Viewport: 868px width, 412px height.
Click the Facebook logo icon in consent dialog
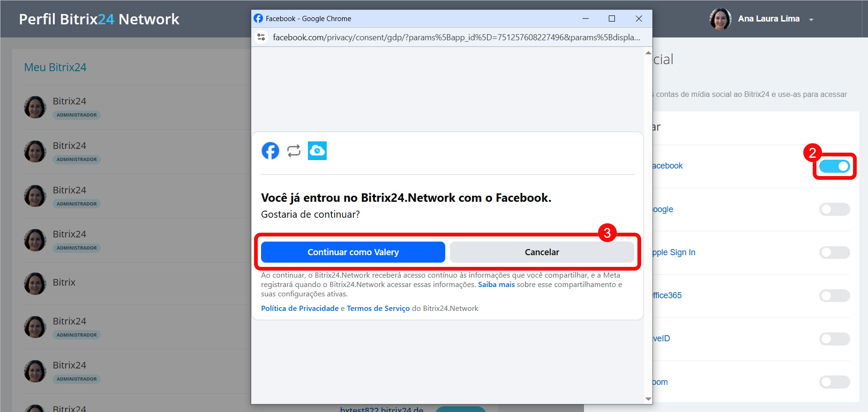tap(270, 151)
